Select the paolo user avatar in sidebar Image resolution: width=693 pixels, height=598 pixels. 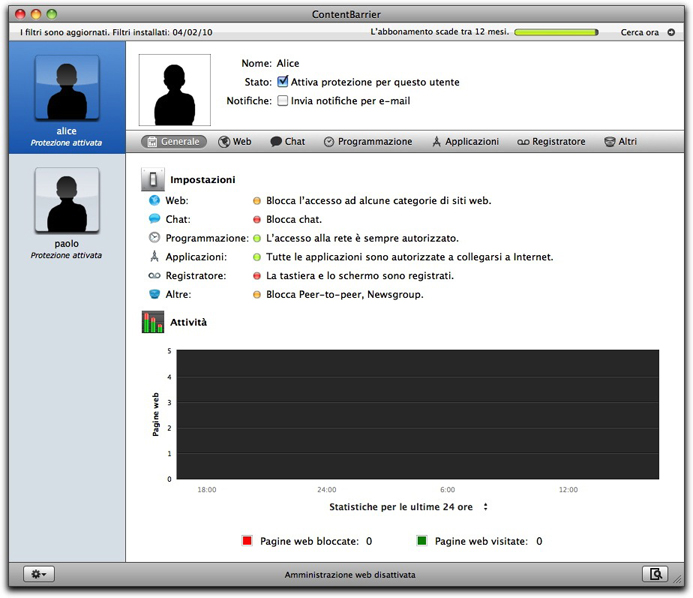(67, 200)
